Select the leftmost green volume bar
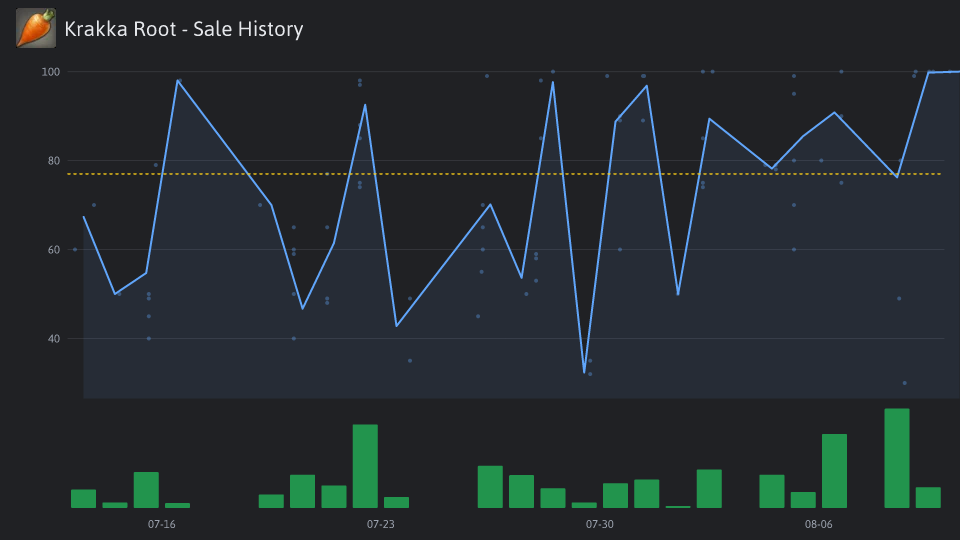960x540 pixels. pos(83,498)
